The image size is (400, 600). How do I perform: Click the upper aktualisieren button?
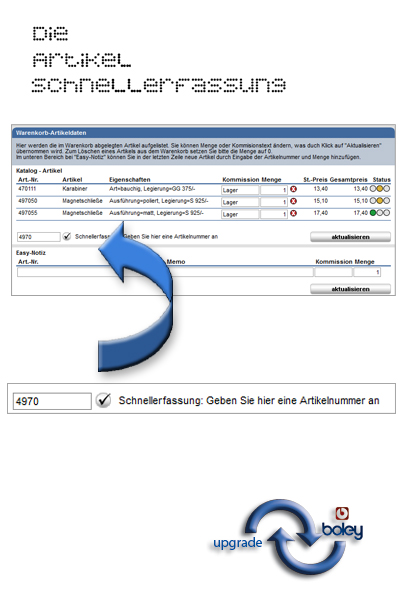click(x=350, y=237)
